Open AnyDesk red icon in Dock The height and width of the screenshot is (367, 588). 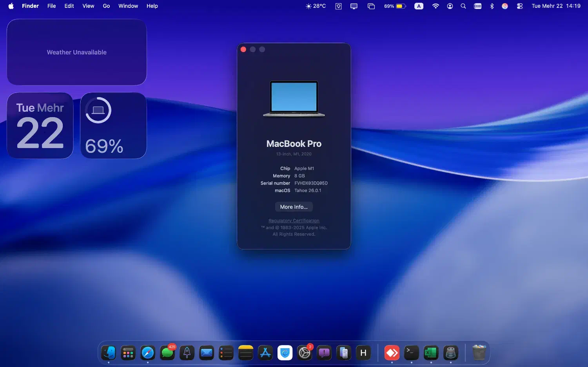point(392,353)
